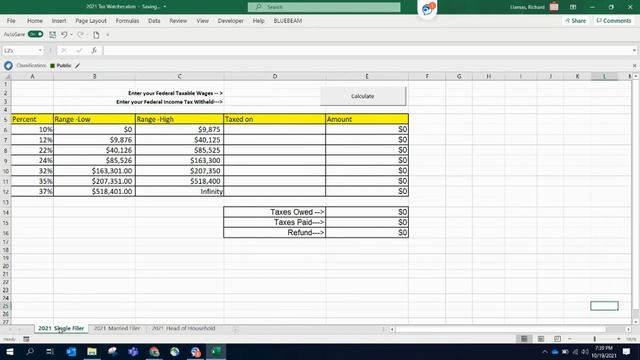Switch to the Insert ribbon tab
Viewport: 640px width, 360px height.
pos(59,21)
